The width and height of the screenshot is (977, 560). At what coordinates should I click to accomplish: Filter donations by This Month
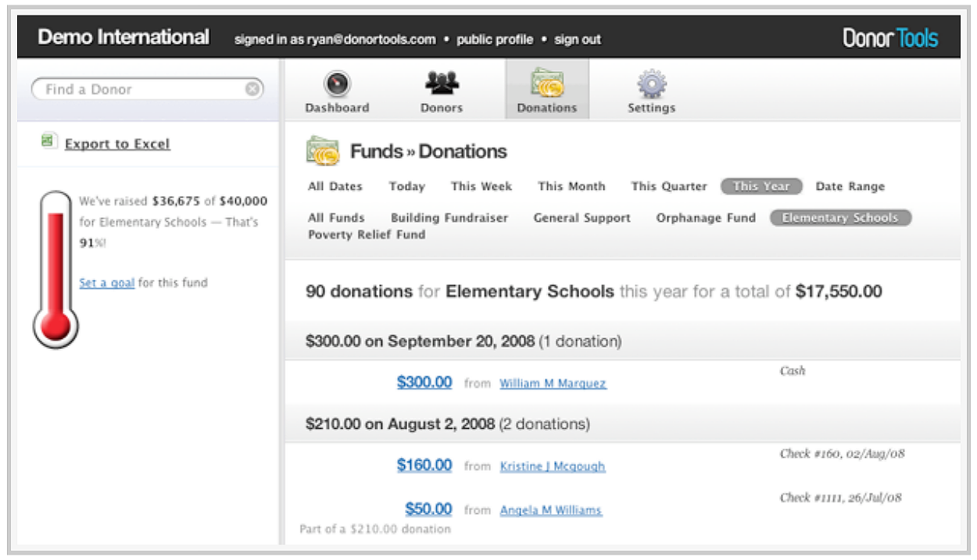pos(571,187)
